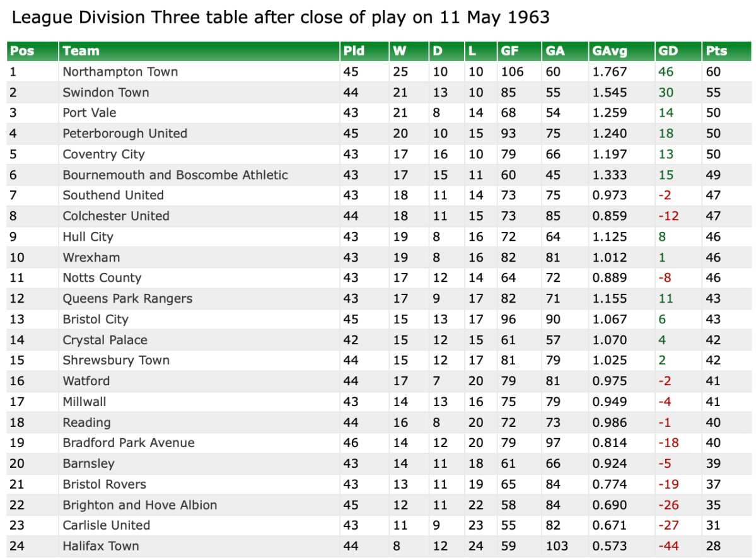Click the Pos column header

21,51
